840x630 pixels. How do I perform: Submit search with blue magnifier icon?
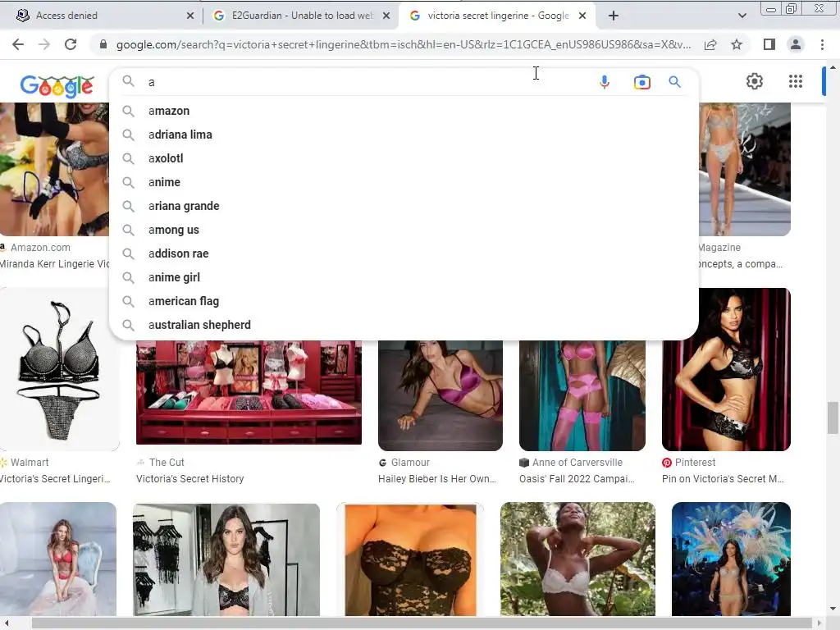(674, 82)
